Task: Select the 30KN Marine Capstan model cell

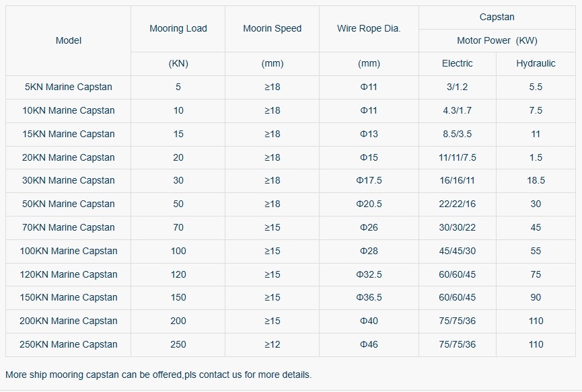Action: [68, 180]
